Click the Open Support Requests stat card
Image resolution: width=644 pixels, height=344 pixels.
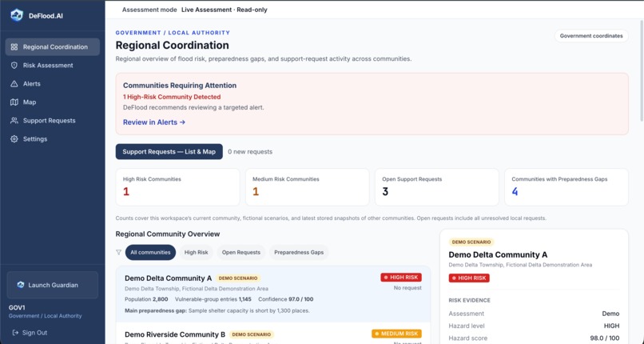pos(436,187)
